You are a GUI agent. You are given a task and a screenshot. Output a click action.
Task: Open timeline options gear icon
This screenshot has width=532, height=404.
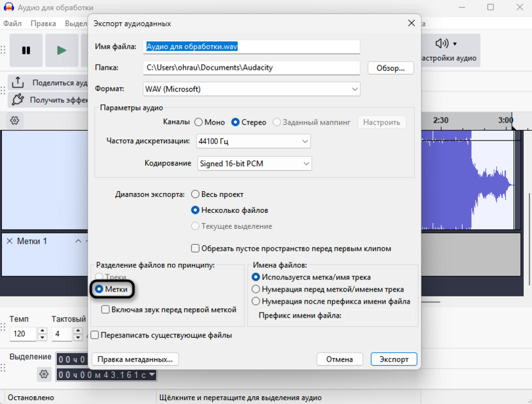point(15,120)
